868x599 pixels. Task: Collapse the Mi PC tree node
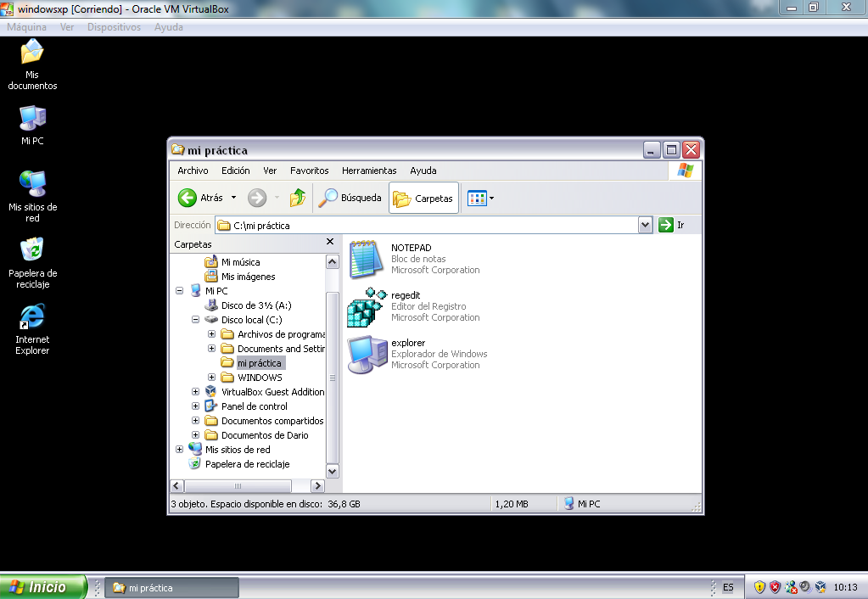tap(179, 291)
